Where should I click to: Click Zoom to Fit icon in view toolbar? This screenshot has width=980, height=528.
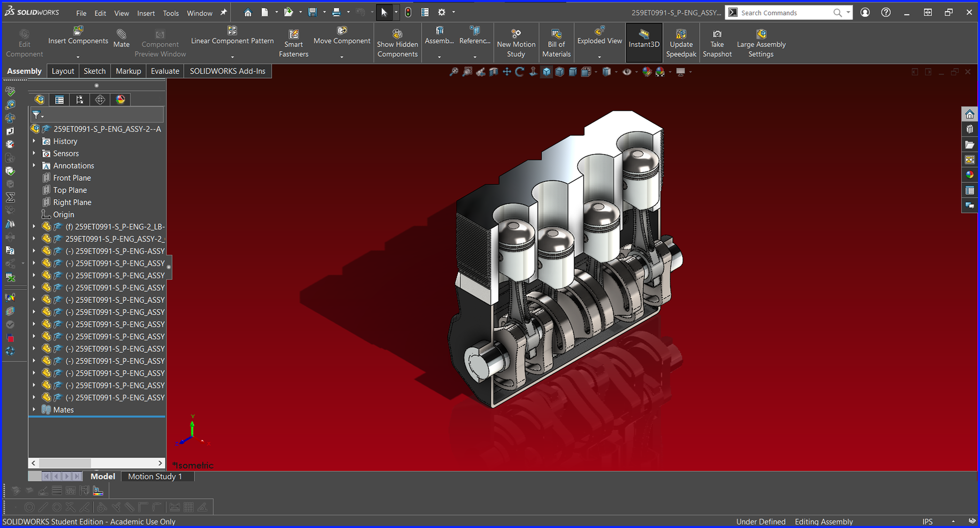click(453, 72)
